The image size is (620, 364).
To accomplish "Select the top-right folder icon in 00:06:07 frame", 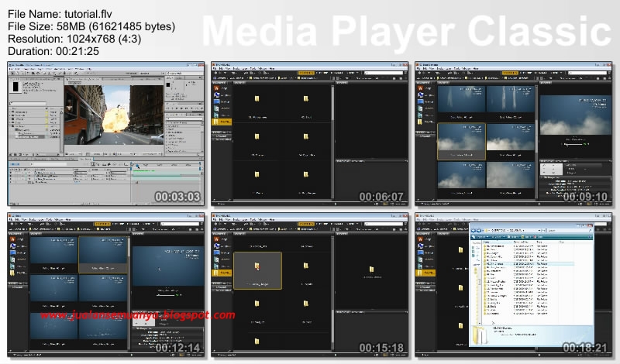I will click(x=305, y=98).
